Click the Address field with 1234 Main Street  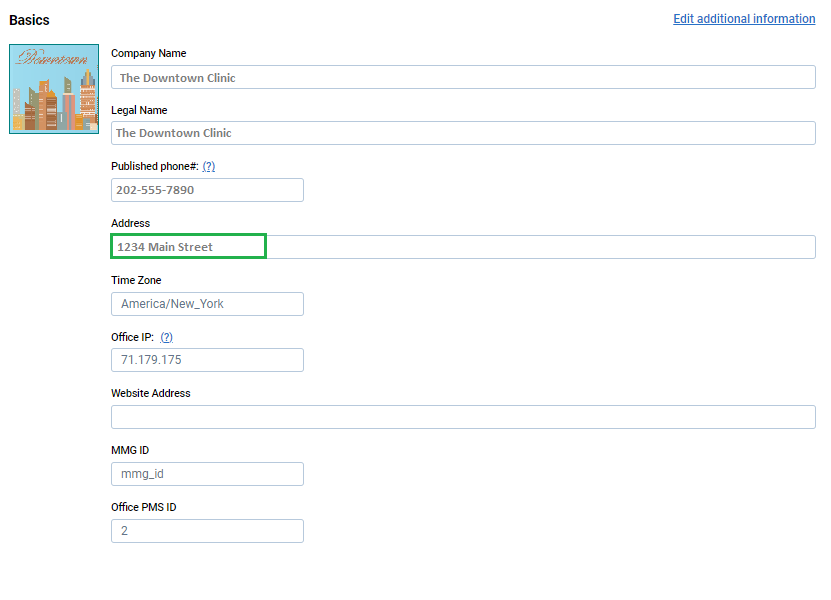pyautogui.click(x=463, y=247)
